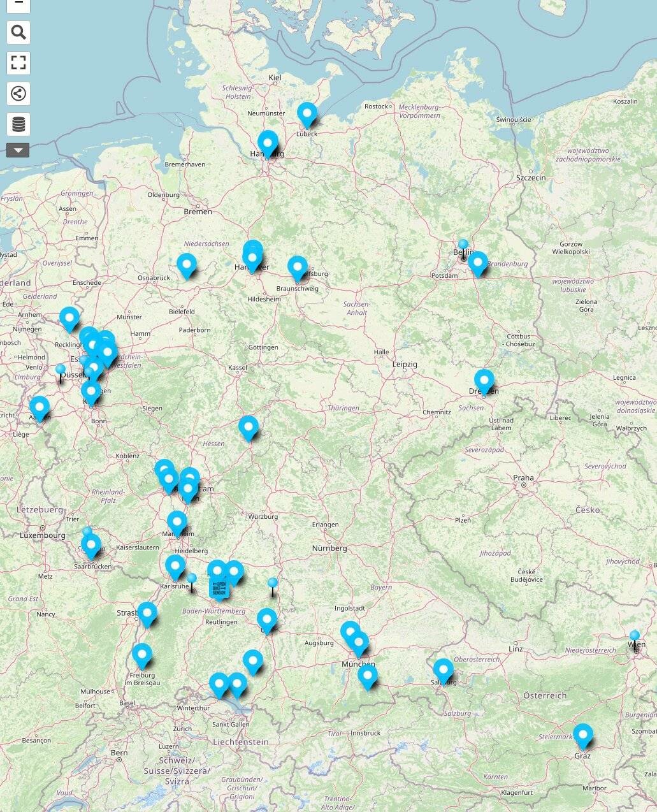The width and height of the screenshot is (657, 812).
Task: Open the Dresden location marker
Action: (484, 381)
